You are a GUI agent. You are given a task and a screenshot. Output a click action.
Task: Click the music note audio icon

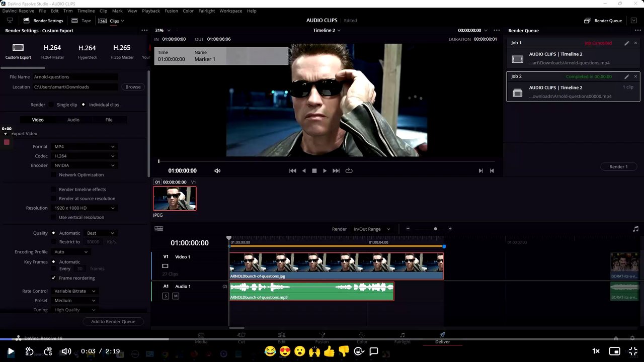point(635,229)
